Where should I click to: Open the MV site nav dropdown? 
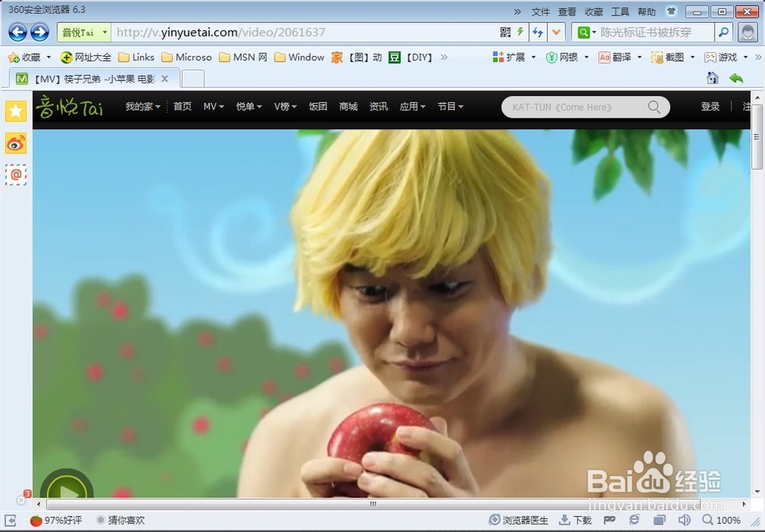tap(213, 106)
